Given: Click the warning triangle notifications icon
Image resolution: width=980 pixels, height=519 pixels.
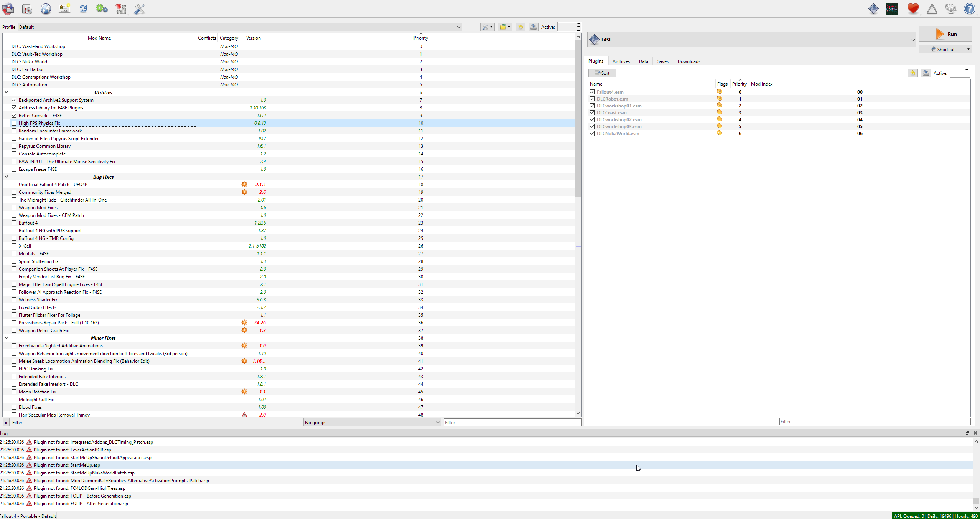Looking at the screenshot, I should (x=932, y=9).
